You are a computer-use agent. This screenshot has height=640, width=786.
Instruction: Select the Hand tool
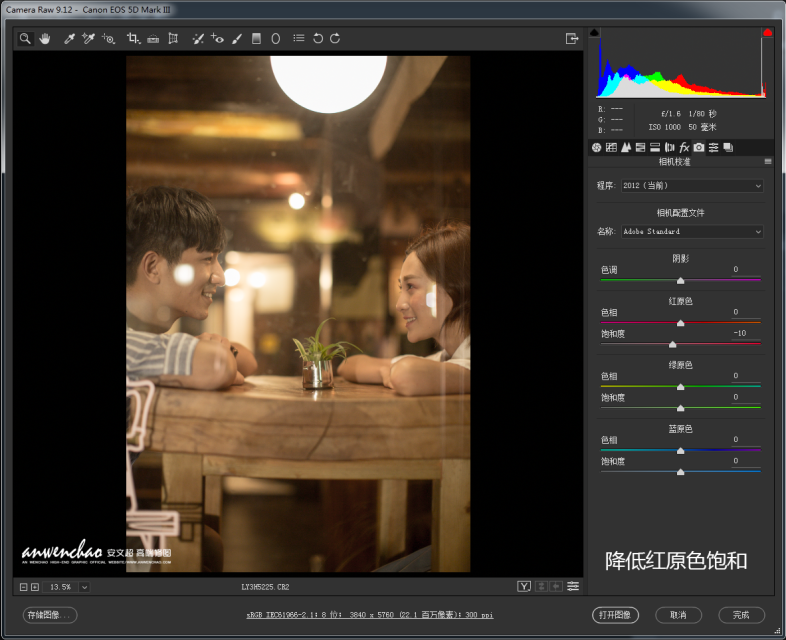click(x=45, y=39)
